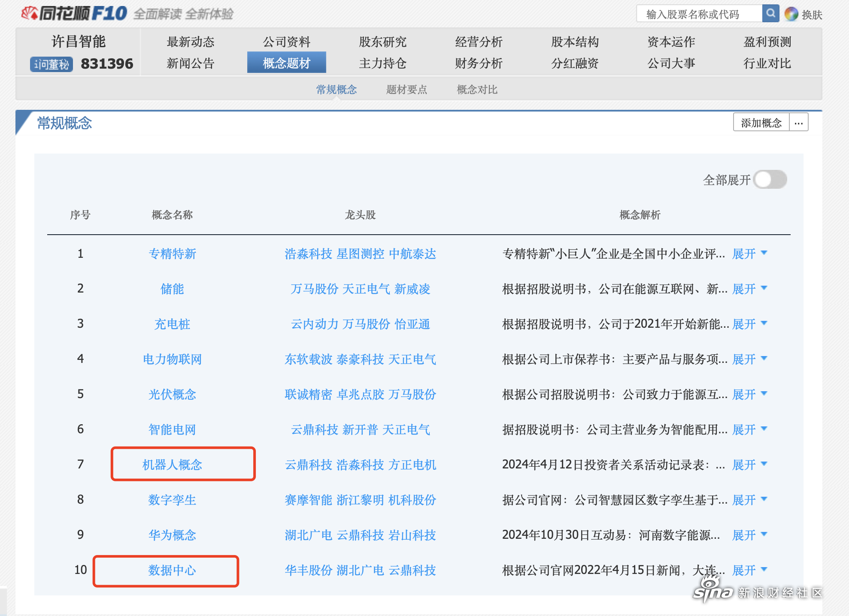Open the 智能电网 concept link
The width and height of the screenshot is (849, 616).
173,430
